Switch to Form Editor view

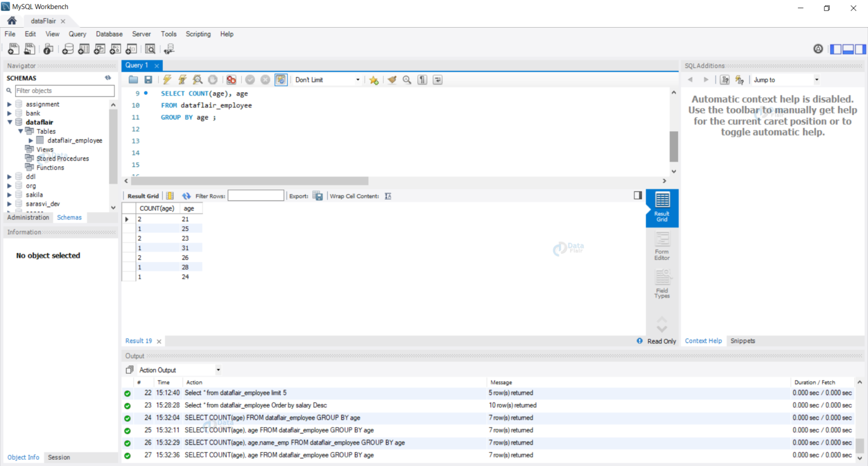coord(662,246)
